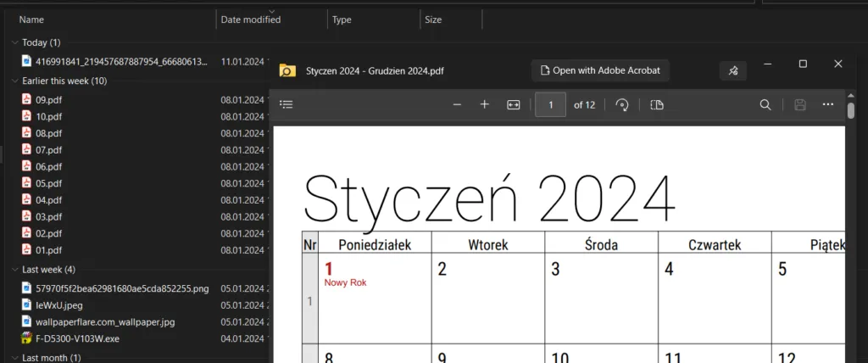Click the save disk icon
Viewport: 868px width, 363px height.
(x=799, y=104)
